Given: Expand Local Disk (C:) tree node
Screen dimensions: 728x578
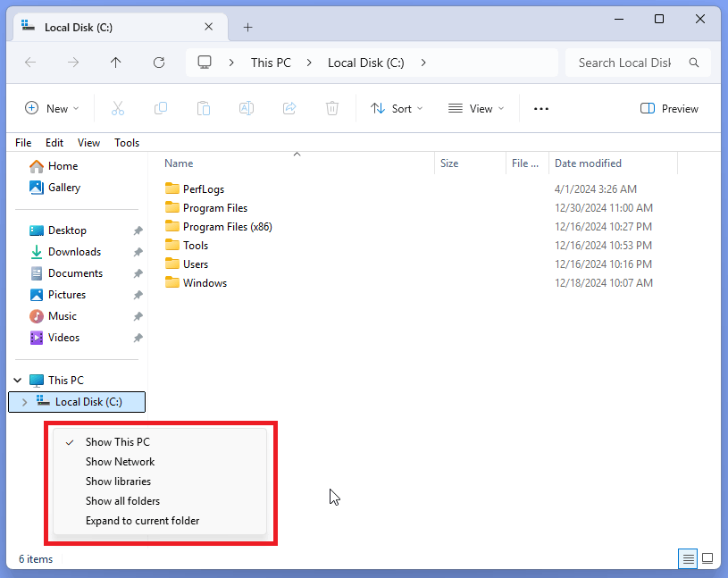Looking at the screenshot, I should click(x=25, y=402).
